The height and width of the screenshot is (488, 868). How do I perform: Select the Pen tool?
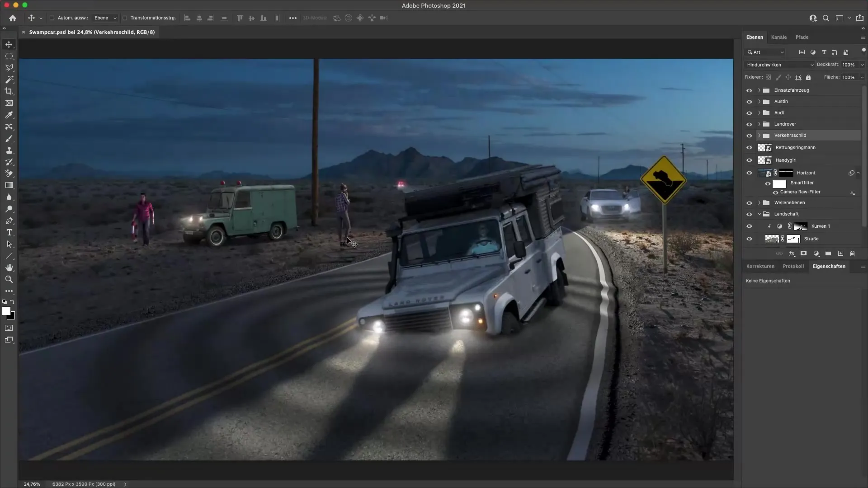click(9, 221)
